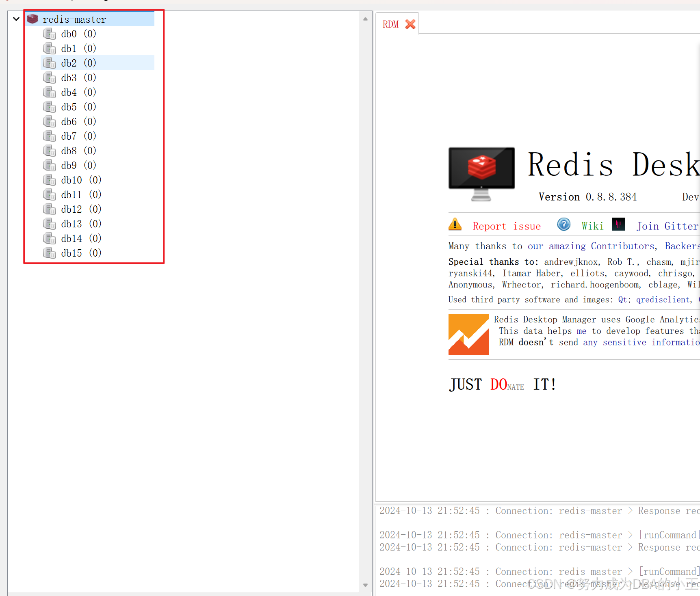The height and width of the screenshot is (596, 700).
Task: Select tree row db2 (0)
Action: pos(98,63)
